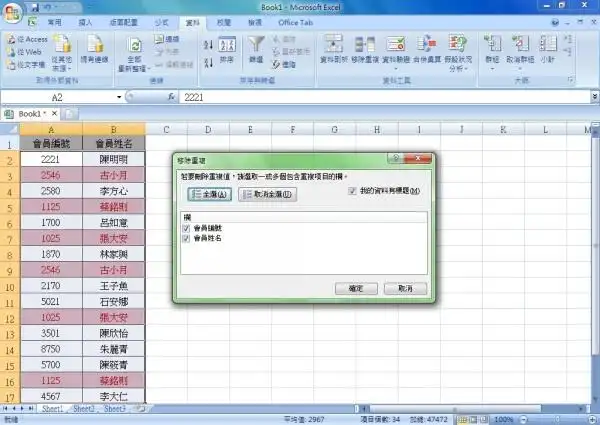Click the 確定 OK button
The height and width of the screenshot is (425, 600).
356,288
